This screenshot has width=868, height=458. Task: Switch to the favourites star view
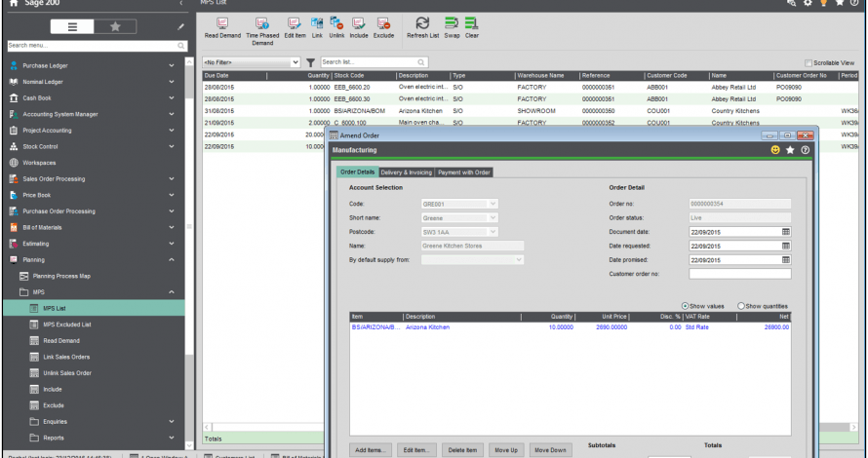click(x=115, y=26)
